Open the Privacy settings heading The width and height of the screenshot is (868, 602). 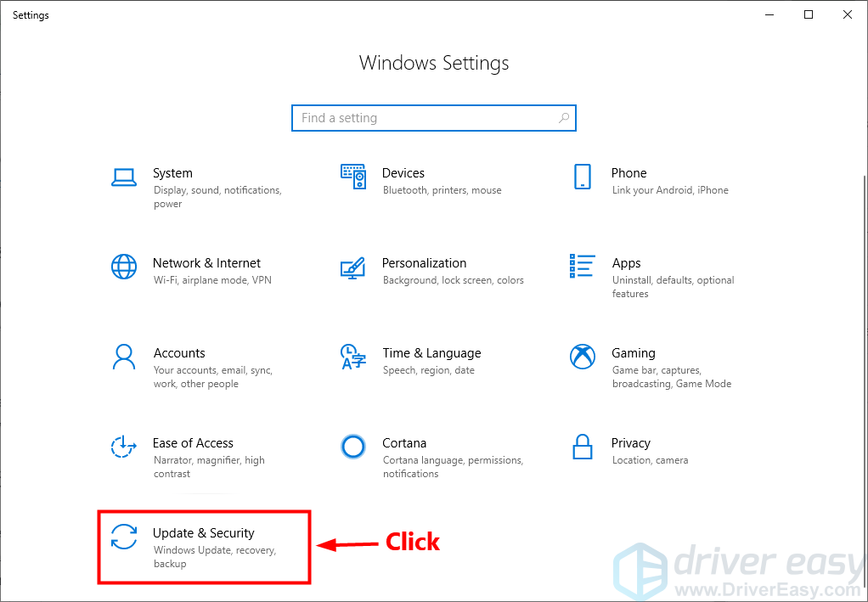coord(630,443)
